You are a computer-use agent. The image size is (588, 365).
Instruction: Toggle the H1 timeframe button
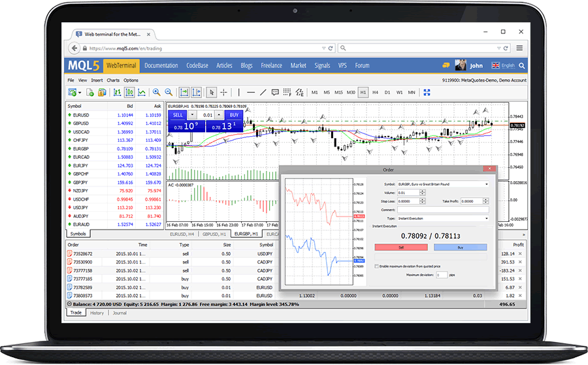pos(363,92)
